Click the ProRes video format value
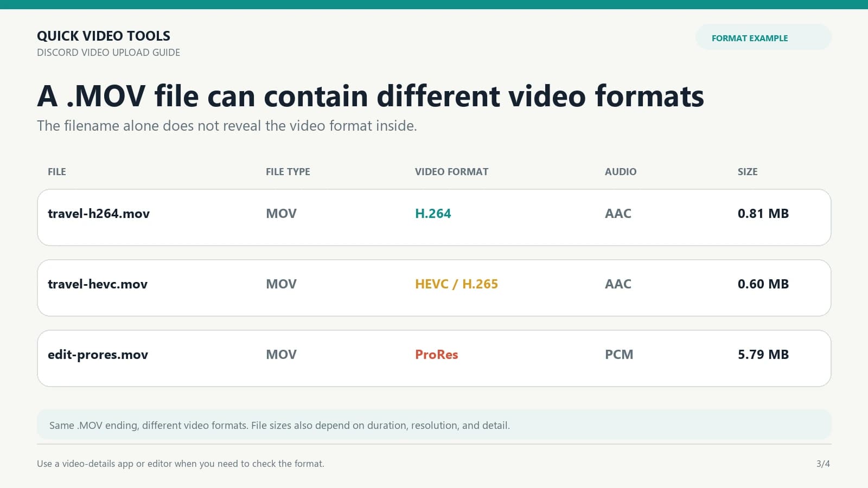The width and height of the screenshot is (868, 488). click(x=437, y=355)
